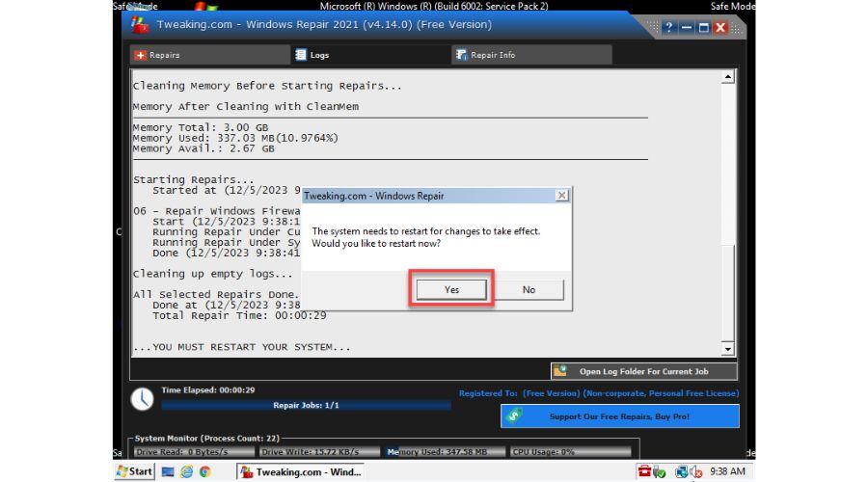The image size is (868, 482).
Task: Click the Cleaning Memory Before Starting Repairs line
Action: 267,86
